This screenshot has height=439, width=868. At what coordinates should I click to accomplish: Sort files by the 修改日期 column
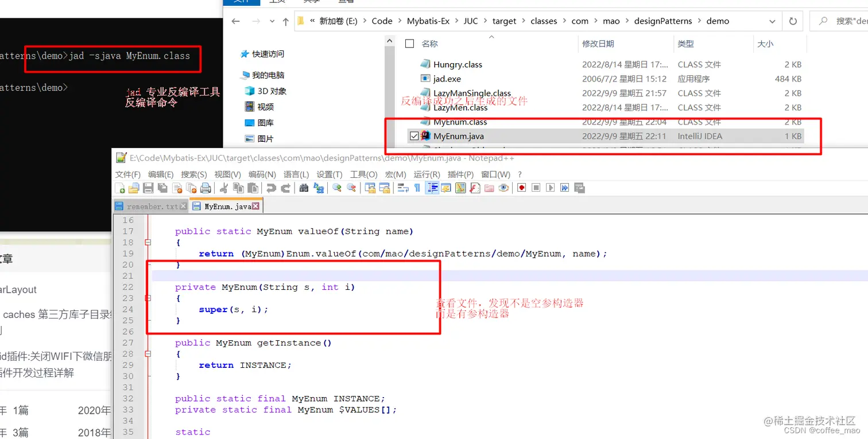click(x=598, y=44)
